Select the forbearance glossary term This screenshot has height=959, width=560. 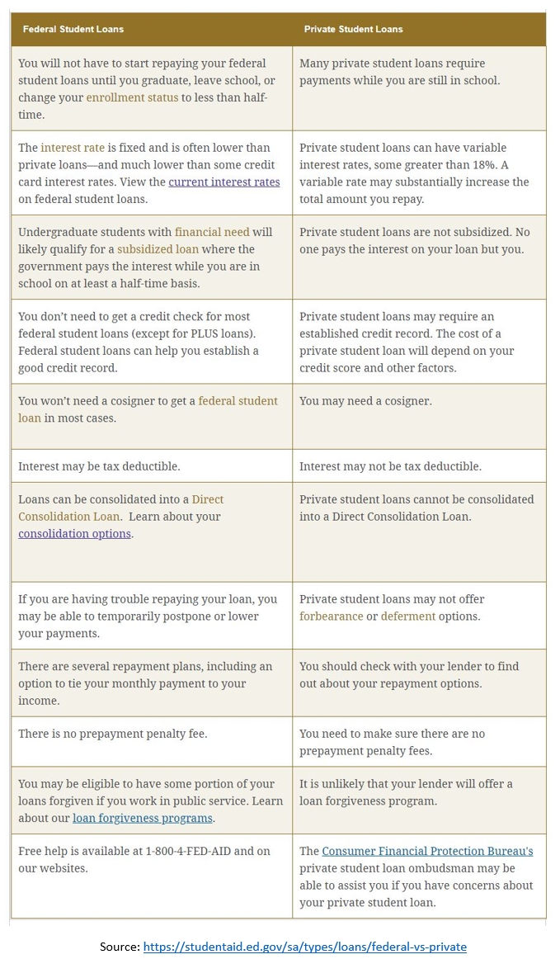(332, 616)
